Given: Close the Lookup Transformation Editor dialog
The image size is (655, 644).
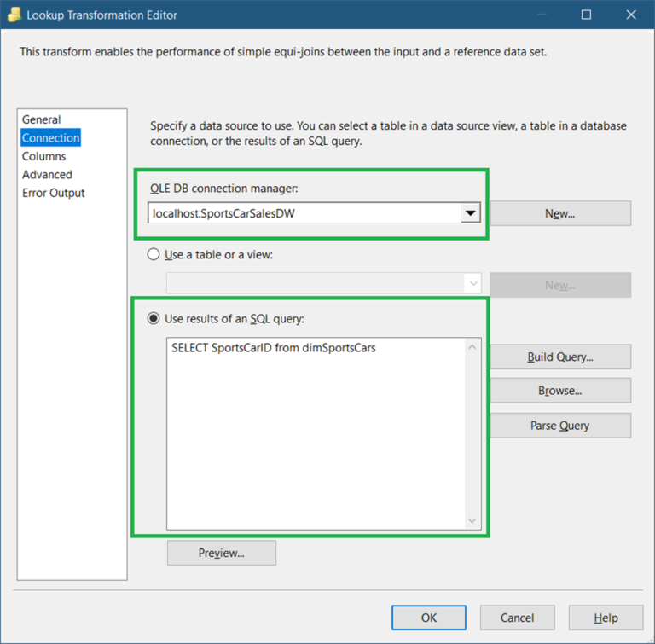Looking at the screenshot, I should [630, 15].
